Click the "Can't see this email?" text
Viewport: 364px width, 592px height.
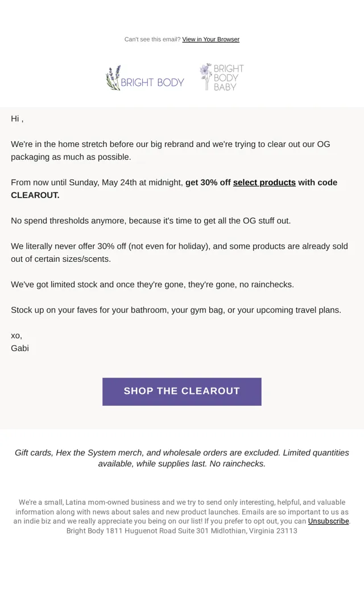click(x=152, y=39)
